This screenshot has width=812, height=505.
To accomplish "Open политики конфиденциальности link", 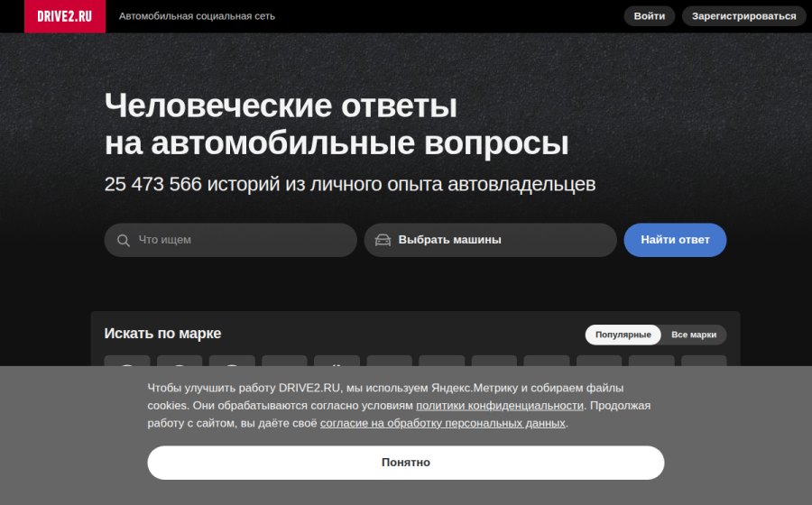I will pyautogui.click(x=500, y=406).
